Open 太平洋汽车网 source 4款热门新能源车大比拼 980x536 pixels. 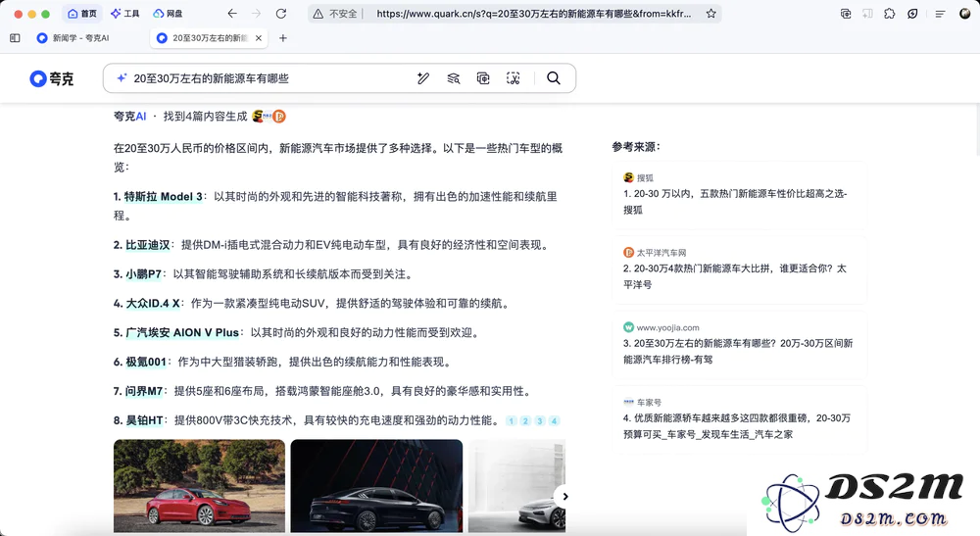(x=739, y=269)
